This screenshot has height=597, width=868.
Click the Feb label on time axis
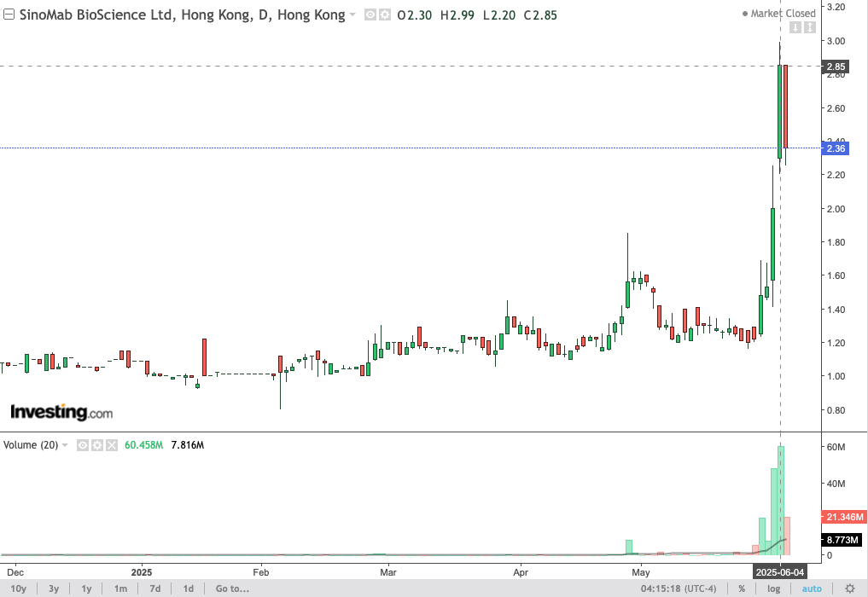point(260,572)
